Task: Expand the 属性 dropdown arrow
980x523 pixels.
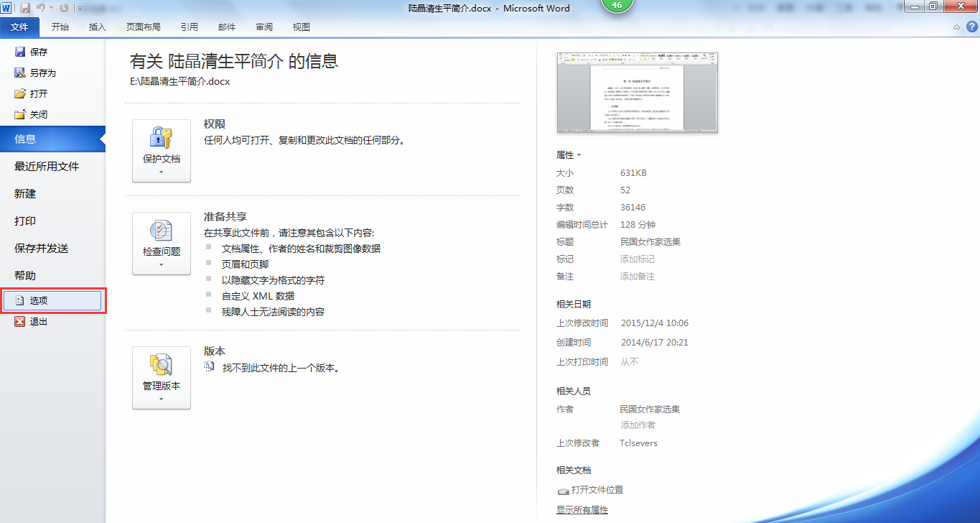Action: click(579, 155)
